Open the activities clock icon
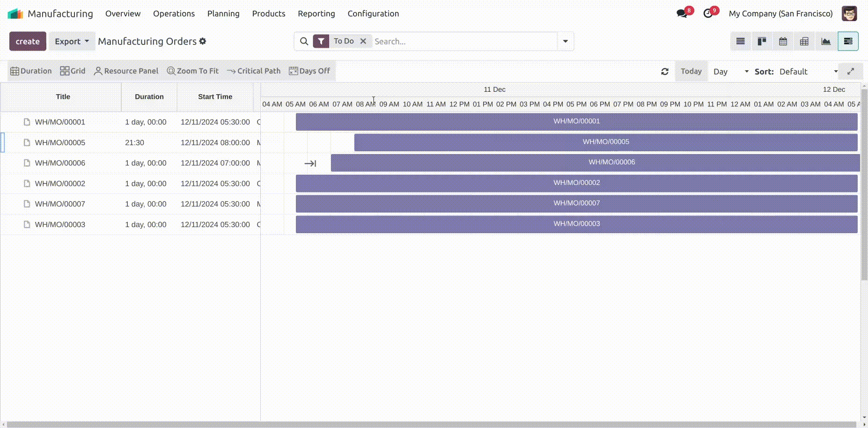The image size is (868, 428). pos(708,14)
